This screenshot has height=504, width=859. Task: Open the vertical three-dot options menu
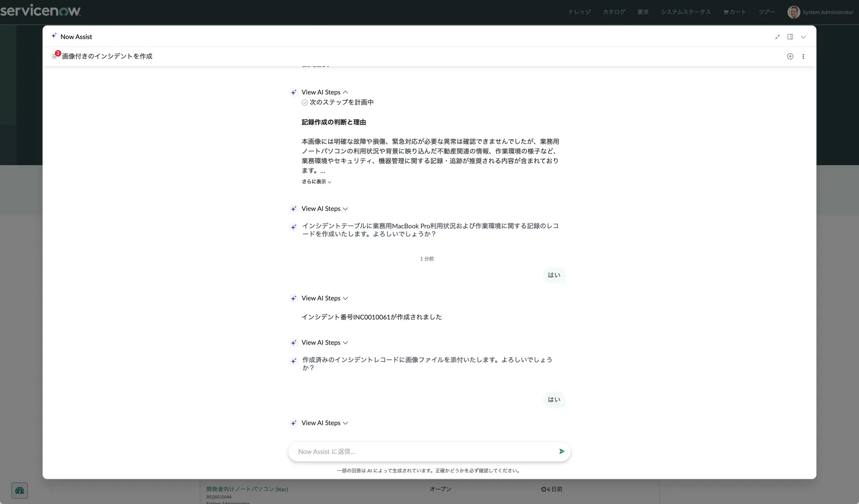tap(803, 57)
